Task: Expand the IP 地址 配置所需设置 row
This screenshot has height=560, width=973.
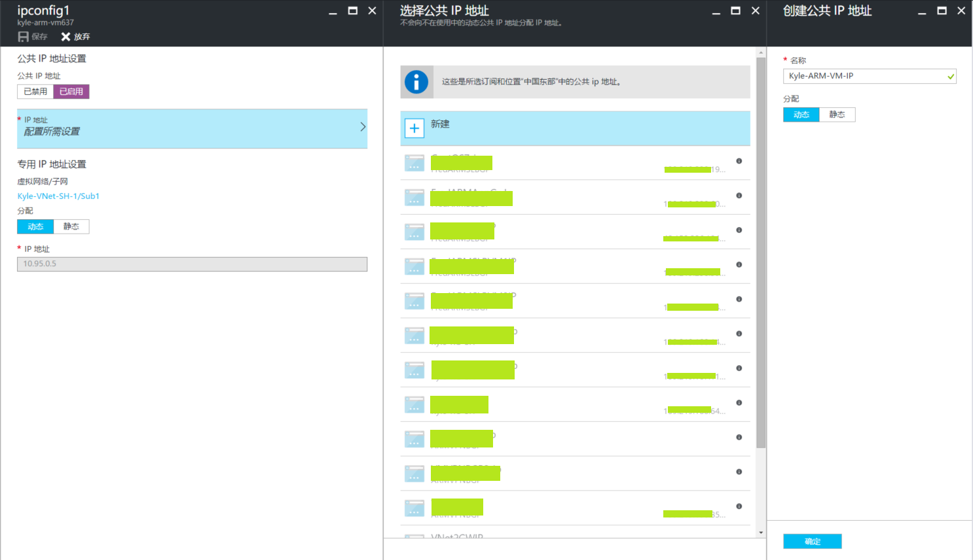Action: [192, 128]
